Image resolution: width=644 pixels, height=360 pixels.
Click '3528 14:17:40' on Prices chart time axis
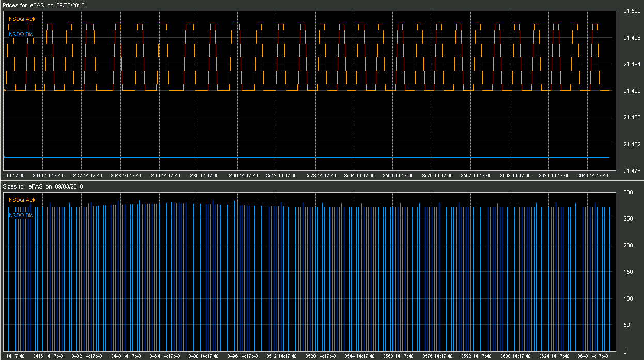click(321, 176)
